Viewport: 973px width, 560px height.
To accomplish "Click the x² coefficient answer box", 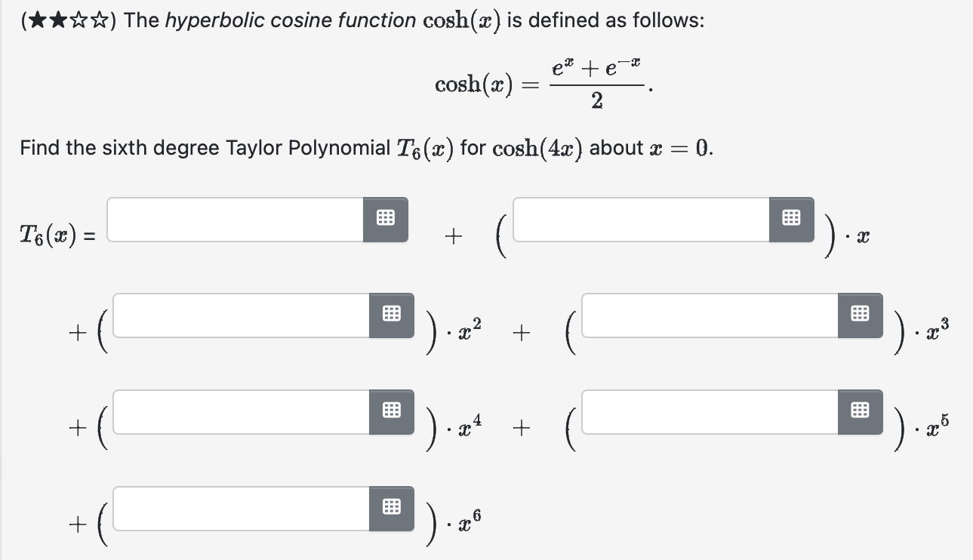I will click(x=242, y=315).
